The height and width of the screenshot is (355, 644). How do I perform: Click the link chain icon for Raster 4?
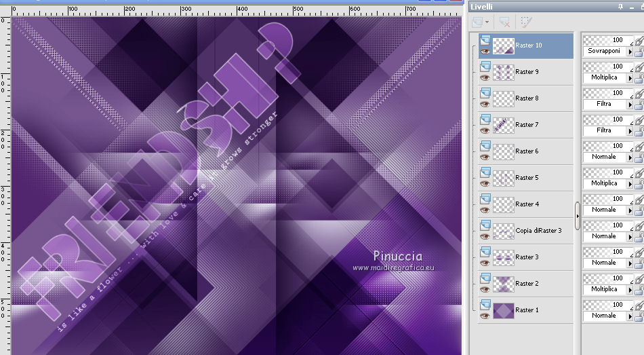tap(639, 199)
